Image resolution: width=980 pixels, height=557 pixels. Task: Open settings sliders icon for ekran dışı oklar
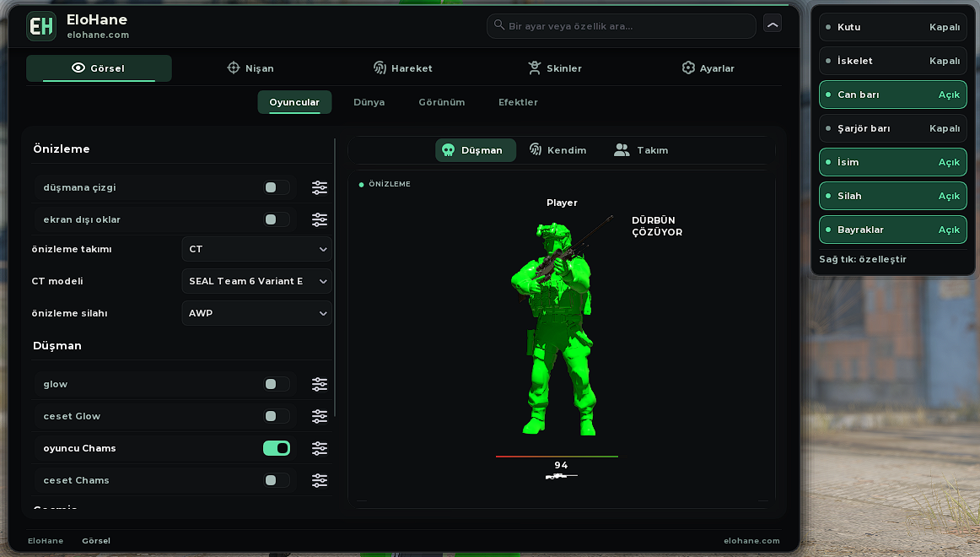pos(320,219)
